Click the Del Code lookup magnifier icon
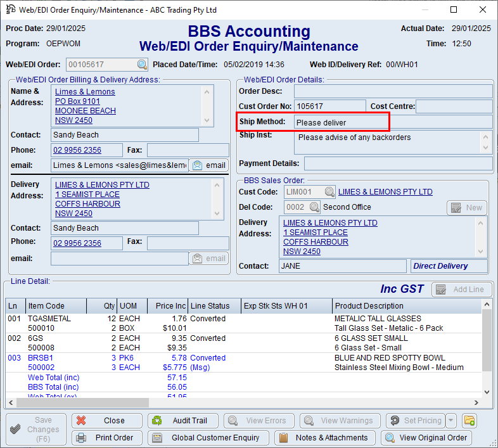The height and width of the screenshot is (448, 498). point(315,207)
